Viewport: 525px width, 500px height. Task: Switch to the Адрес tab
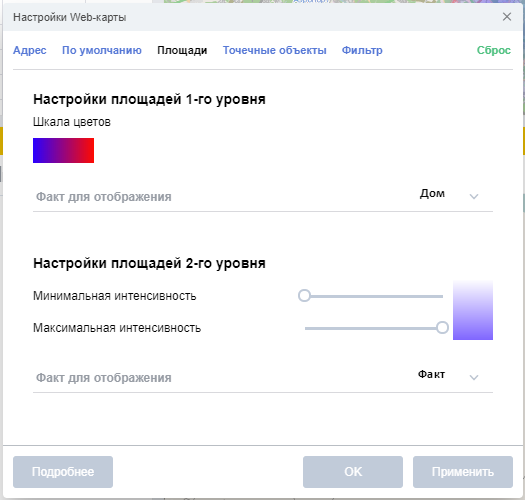[x=30, y=50]
